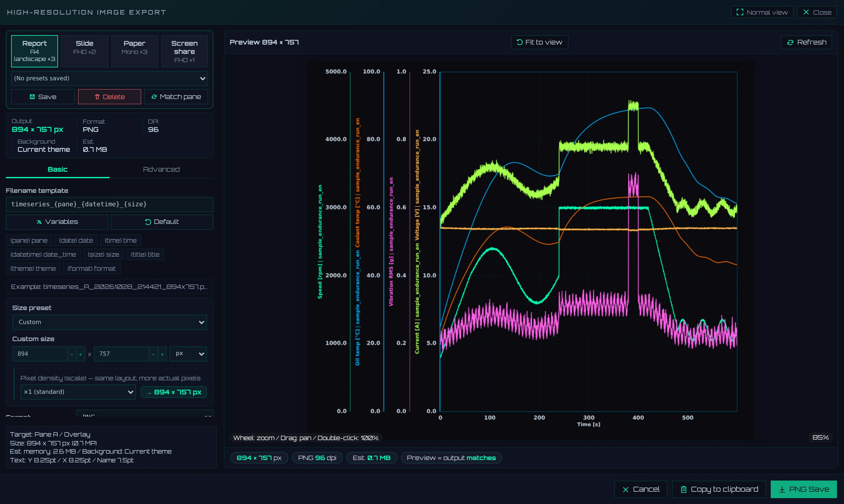The width and height of the screenshot is (844, 504).
Task: Click the custom height field 757
Action: (x=121, y=354)
